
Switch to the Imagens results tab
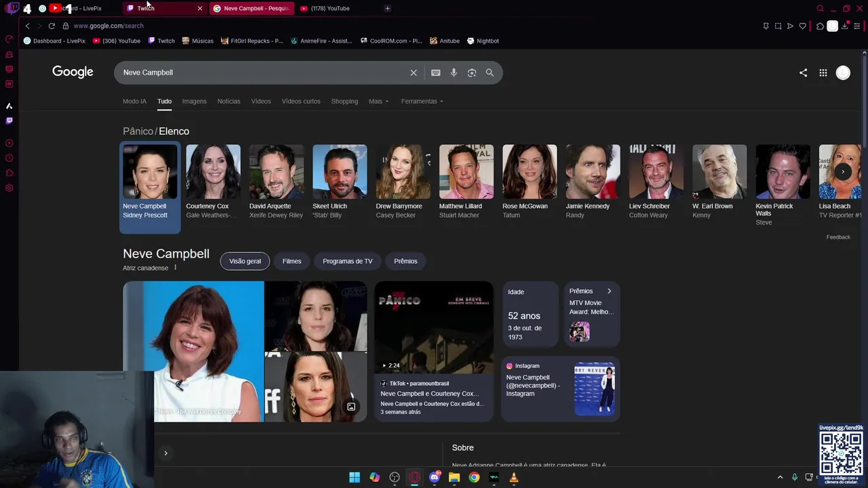point(194,101)
